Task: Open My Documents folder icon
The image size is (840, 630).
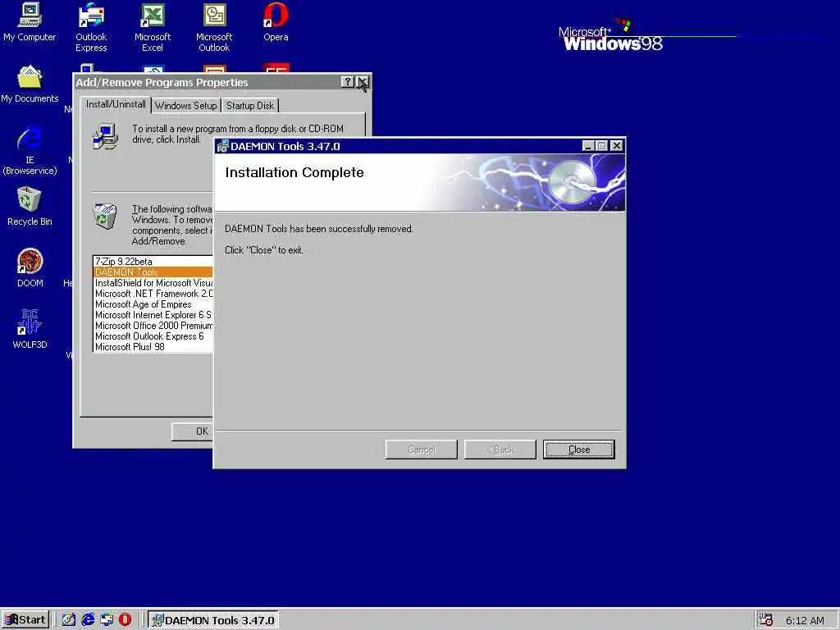Action: [x=30, y=84]
